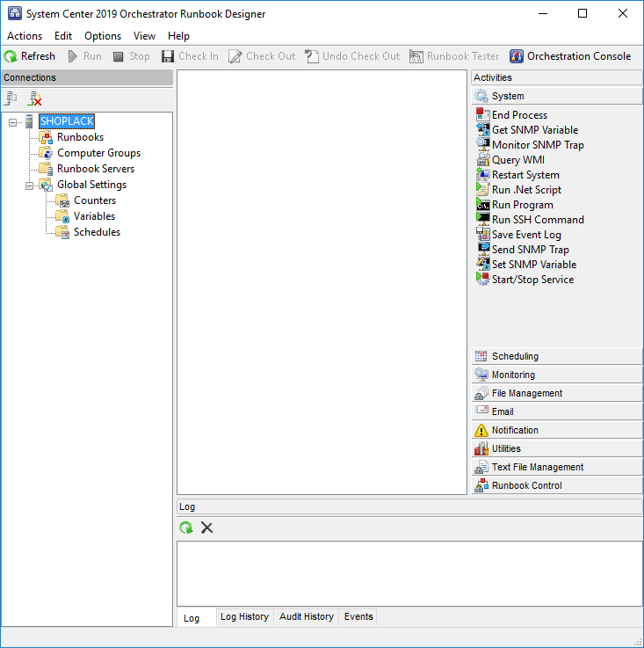Switch to the Events tab
The height and width of the screenshot is (648, 644).
coord(358,616)
